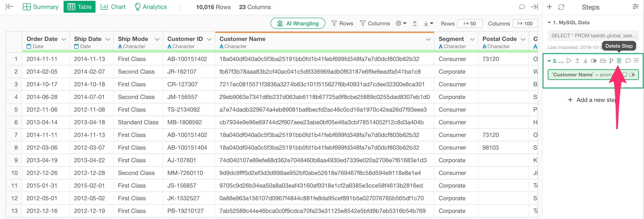Image resolution: width=644 pixels, height=219 pixels.
Task: Run step 2 with the play icon
Action: [x=569, y=61]
